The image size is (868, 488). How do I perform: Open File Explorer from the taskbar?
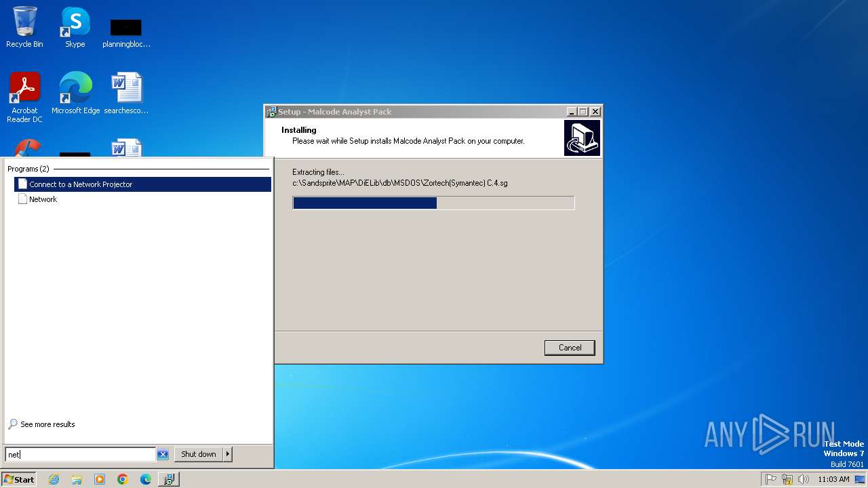[x=77, y=479]
